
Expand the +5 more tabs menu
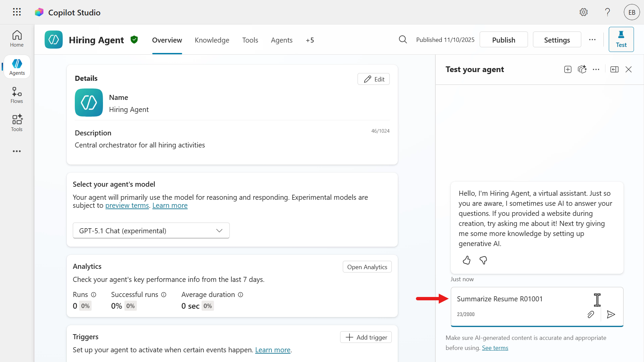coord(310,40)
